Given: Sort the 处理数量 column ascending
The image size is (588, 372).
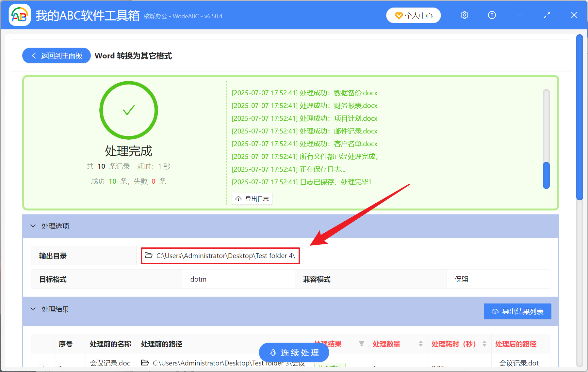Looking at the screenshot, I should pos(421,342).
